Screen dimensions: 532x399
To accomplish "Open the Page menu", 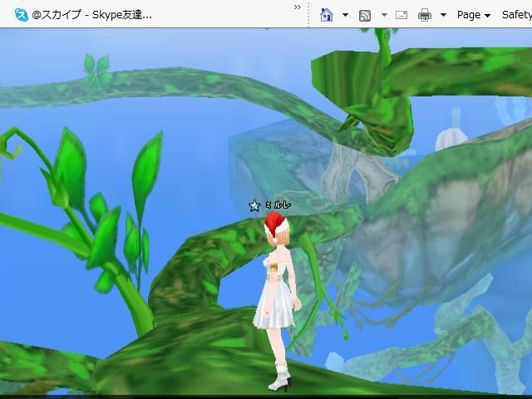I will 473,14.
